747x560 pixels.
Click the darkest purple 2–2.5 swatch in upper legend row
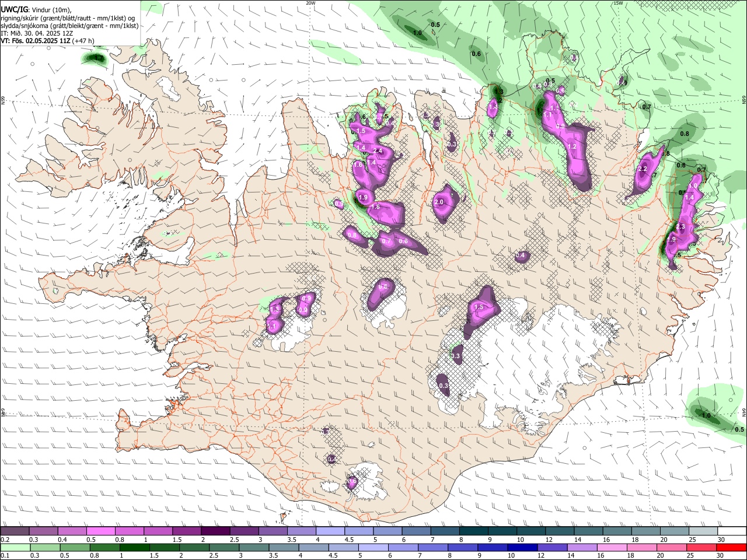coord(215,531)
